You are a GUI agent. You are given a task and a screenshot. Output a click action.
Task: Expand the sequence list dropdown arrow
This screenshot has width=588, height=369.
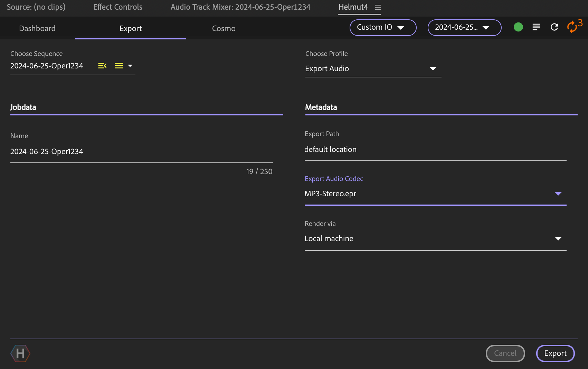(130, 66)
